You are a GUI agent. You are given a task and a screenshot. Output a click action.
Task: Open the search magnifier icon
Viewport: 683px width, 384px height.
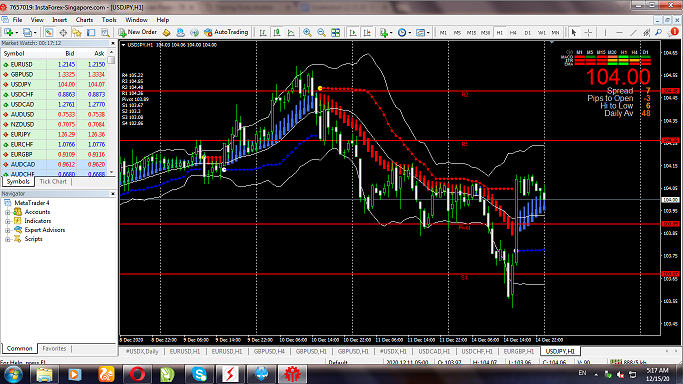pyautogui.click(x=659, y=32)
